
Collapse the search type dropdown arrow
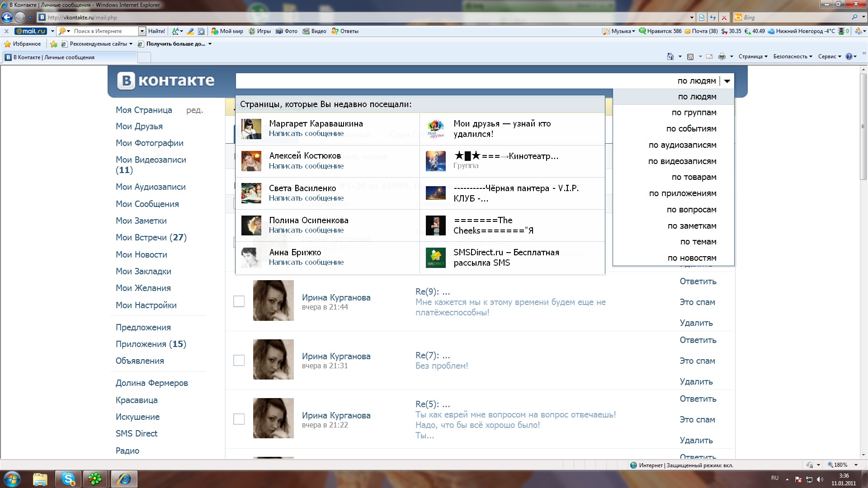click(x=727, y=81)
